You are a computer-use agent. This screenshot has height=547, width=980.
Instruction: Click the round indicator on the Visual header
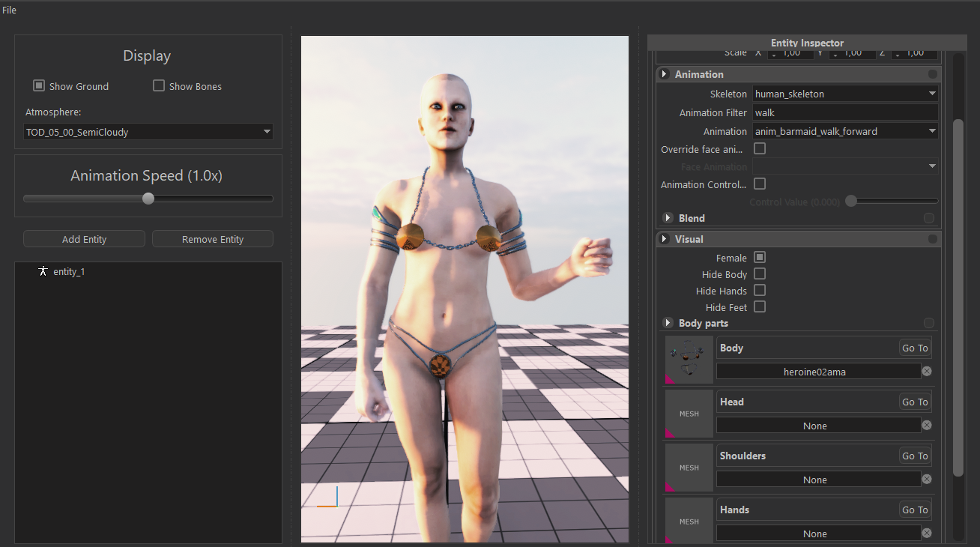tap(932, 239)
